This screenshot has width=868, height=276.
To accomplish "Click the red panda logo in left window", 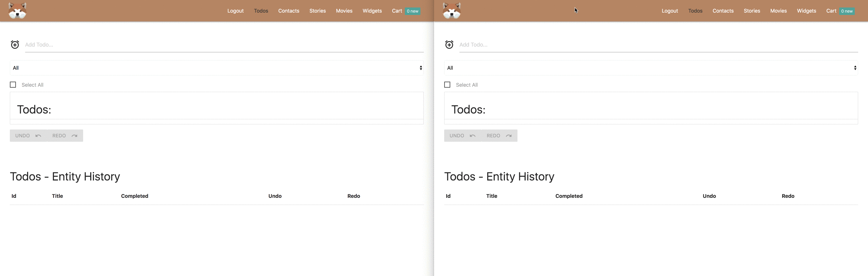I will tap(17, 11).
